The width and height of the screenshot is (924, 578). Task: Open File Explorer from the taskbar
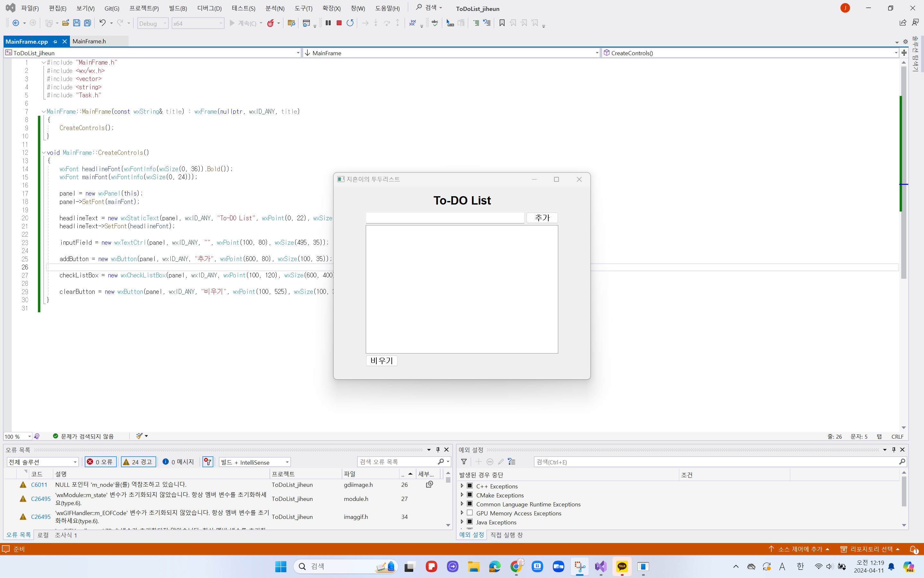click(474, 566)
